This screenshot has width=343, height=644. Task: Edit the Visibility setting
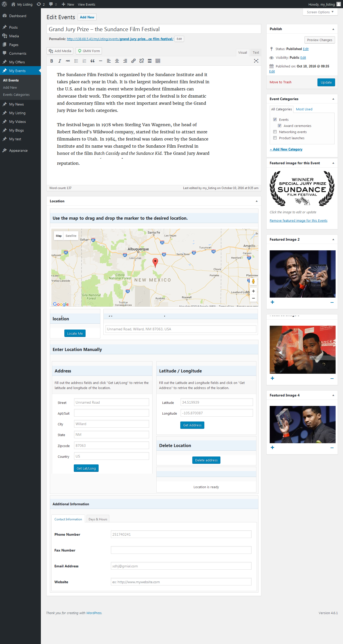303,57
